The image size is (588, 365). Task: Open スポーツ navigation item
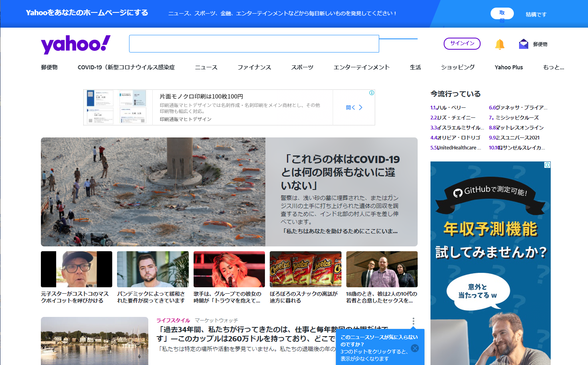pos(302,67)
